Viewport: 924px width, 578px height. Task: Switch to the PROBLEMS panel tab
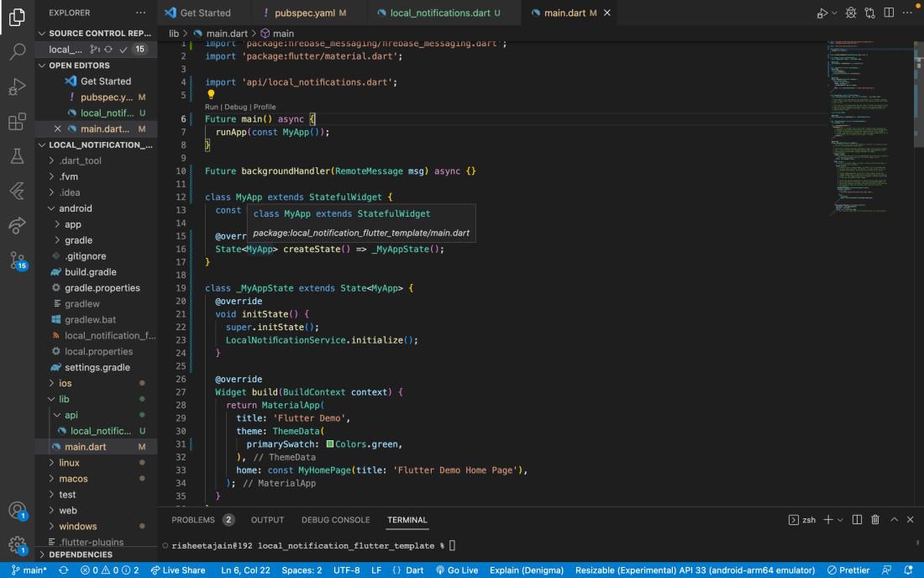tap(193, 520)
